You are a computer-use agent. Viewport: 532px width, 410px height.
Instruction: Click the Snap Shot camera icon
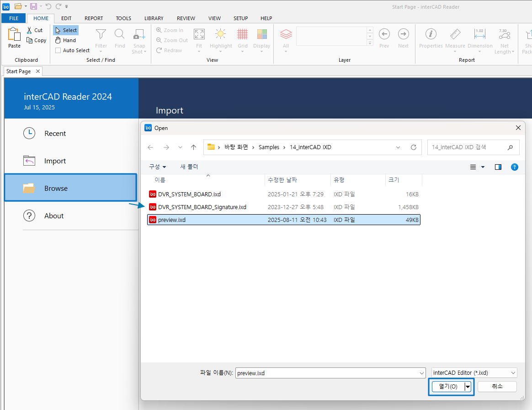tap(139, 34)
